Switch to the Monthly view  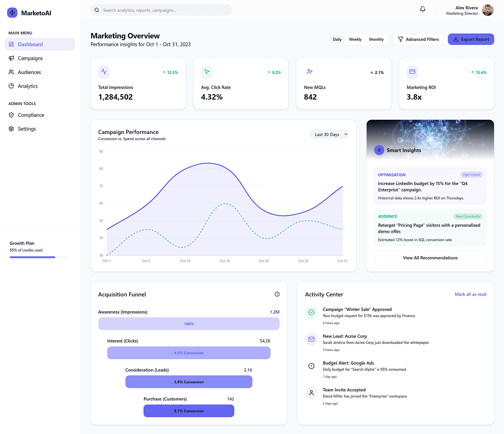pos(376,39)
